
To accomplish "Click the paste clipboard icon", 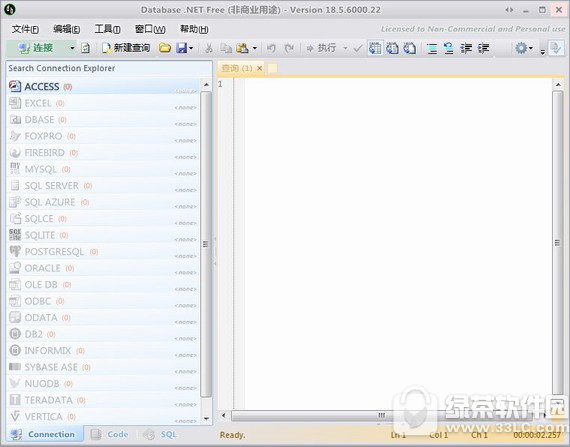I will (242, 48).
